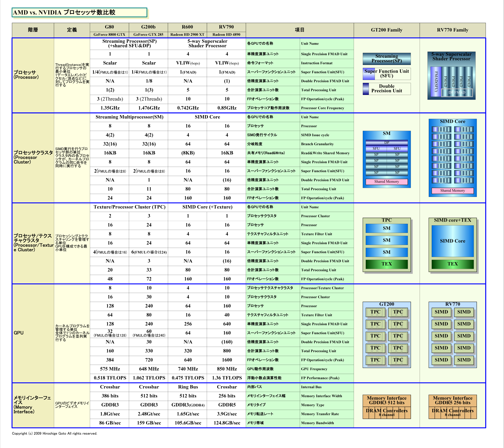
Task: Click the pink Shared Memory box in SM diagram
Action: click(x=386, y=181)
